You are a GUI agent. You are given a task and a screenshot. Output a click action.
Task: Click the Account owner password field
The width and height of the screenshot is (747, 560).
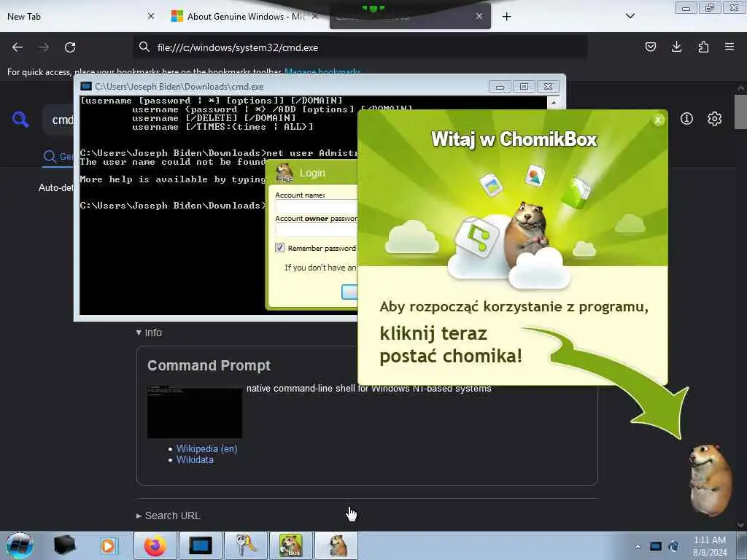tap(316, 230)
